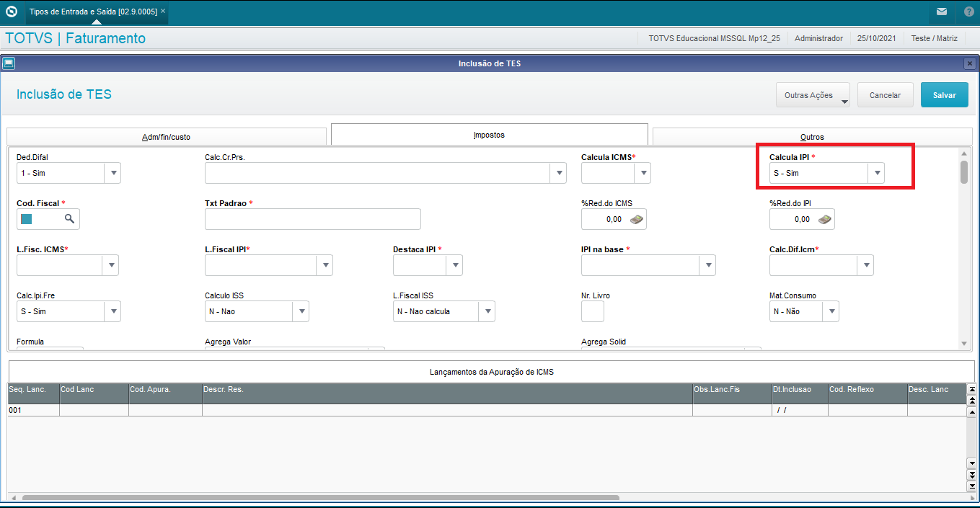
Task: Click the help question mark icon
Action: pyautogui.click(x=968, y=11)
